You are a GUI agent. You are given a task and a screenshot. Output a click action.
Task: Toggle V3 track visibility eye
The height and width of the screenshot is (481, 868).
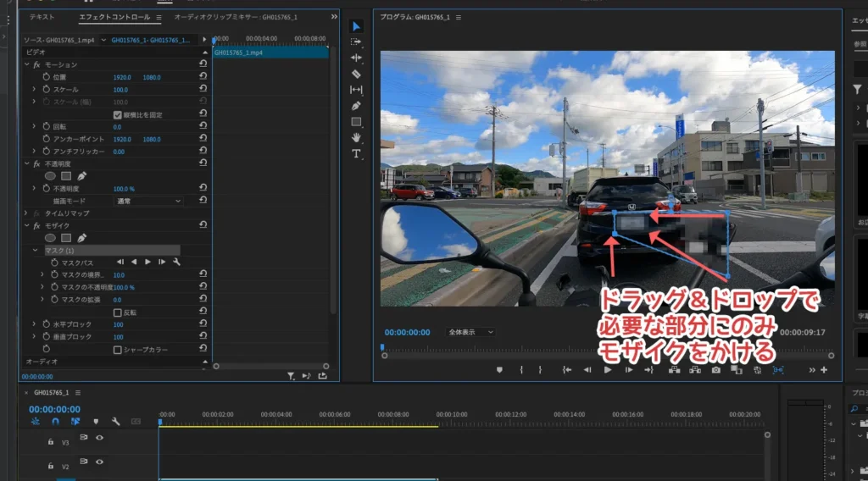pyautogui.click(x=99, y=438)
